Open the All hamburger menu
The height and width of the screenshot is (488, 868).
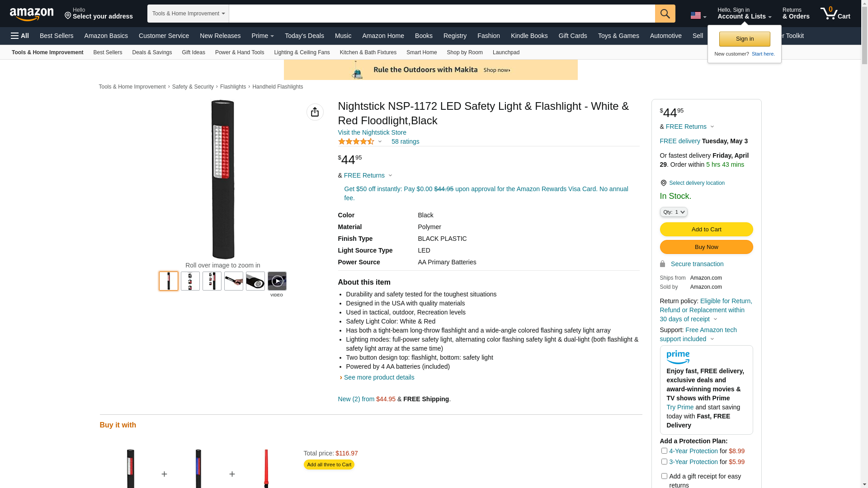(20, 36)
